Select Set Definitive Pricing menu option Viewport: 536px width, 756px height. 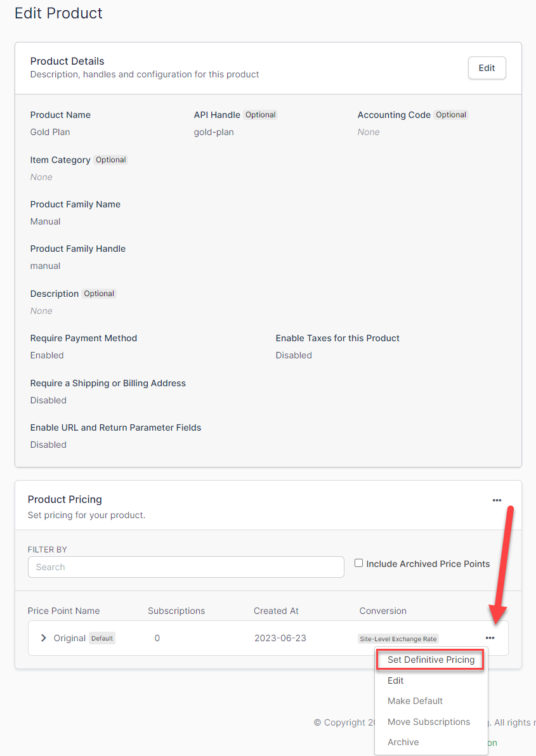(431, 660)
